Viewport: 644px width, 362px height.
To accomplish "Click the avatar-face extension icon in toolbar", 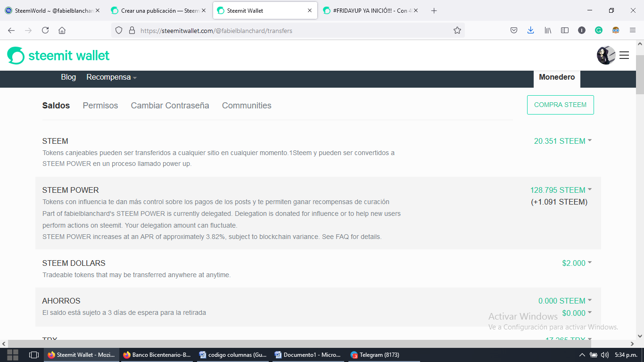I will click(616, 30).
